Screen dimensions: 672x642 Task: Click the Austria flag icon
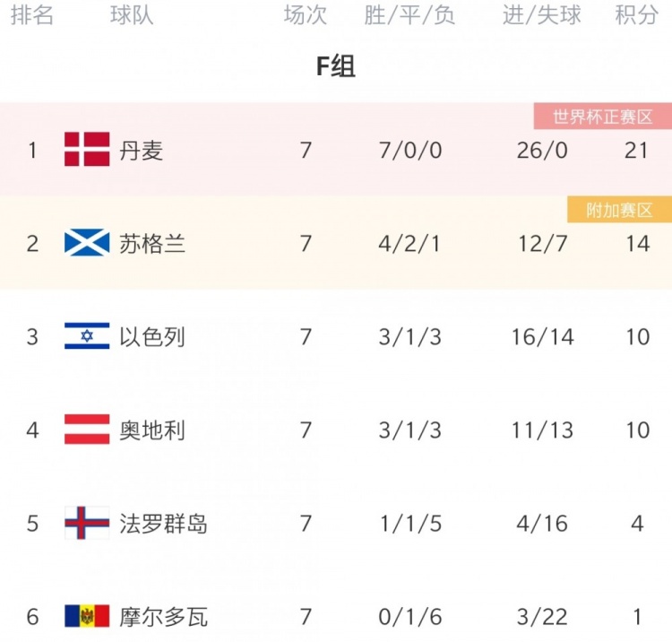(87, 429)
